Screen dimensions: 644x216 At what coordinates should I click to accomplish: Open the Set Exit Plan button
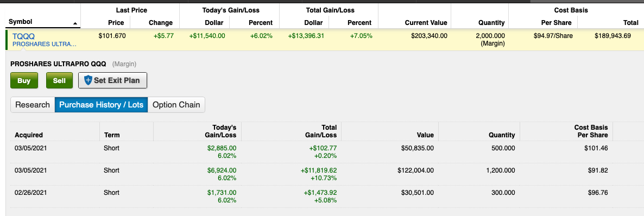(112, 80)
